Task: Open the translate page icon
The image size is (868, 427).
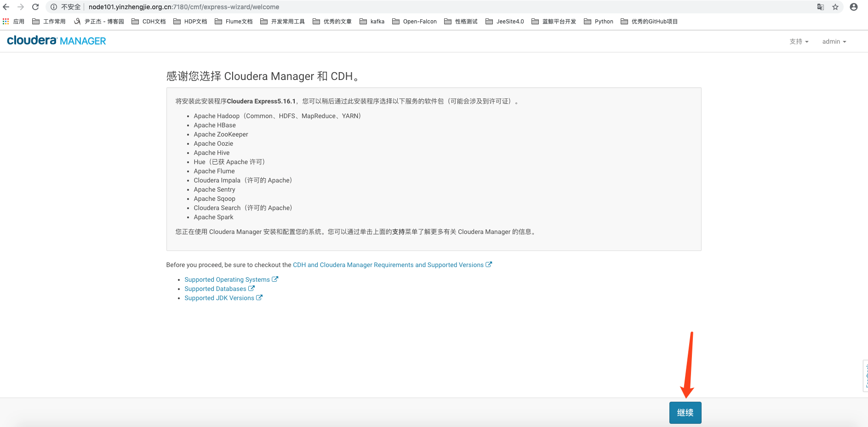Action: point(821,7)
